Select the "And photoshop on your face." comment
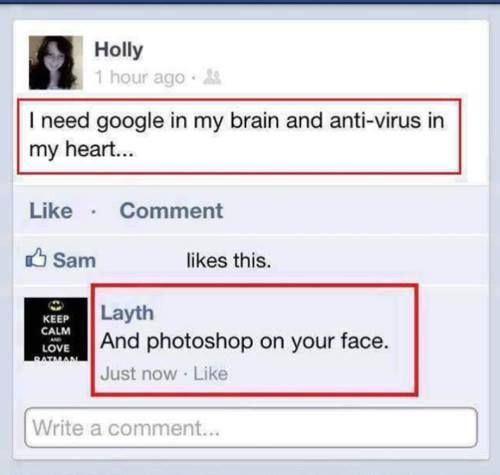The width and height of the screenshot is (500, 475). [245, 341]
